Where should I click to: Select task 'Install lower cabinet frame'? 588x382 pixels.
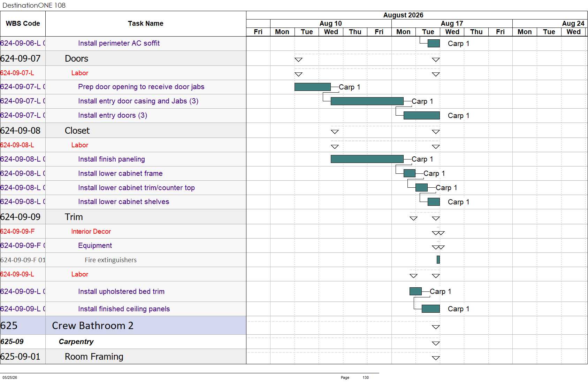(x=120, y=173)
